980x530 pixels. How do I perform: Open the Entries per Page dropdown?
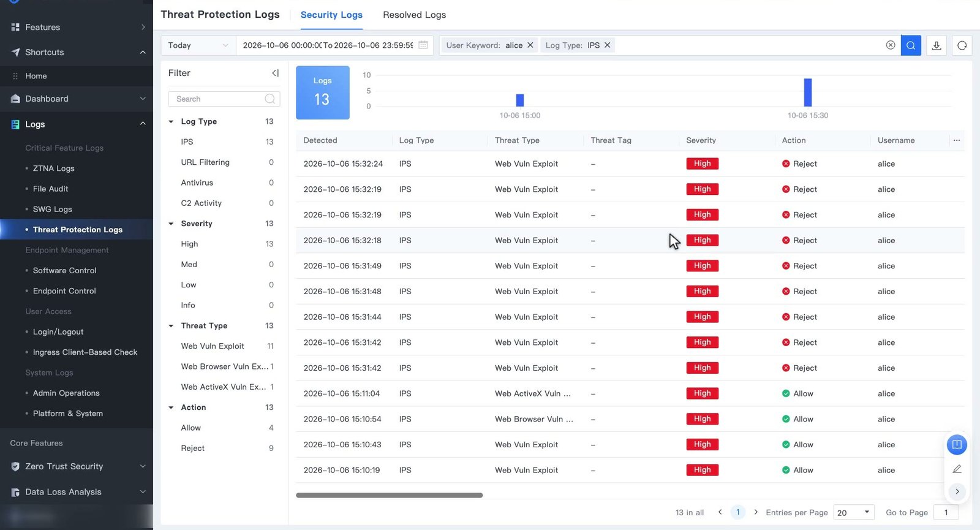[x=854, y=512]
